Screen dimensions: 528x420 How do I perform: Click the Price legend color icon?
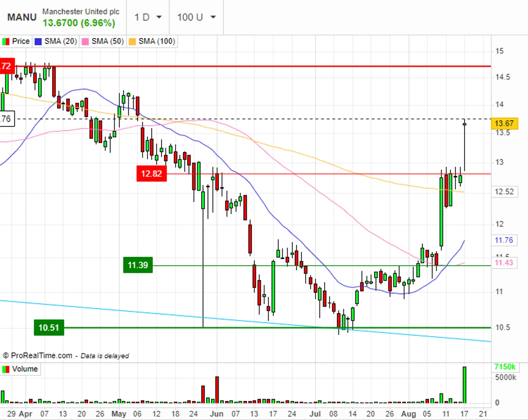(x=5, y=42)
